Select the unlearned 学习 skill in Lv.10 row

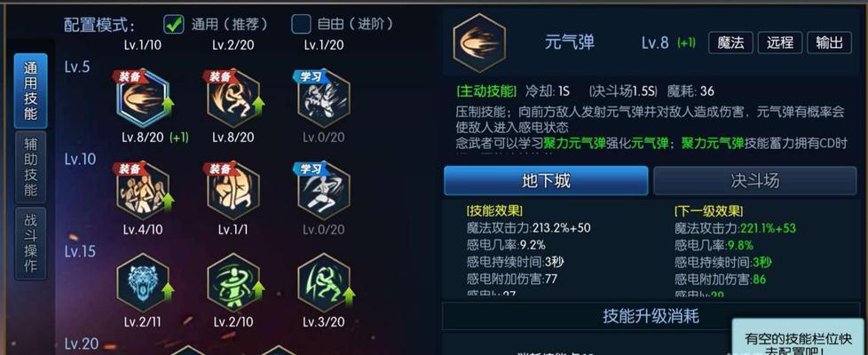tap(324, 192)
